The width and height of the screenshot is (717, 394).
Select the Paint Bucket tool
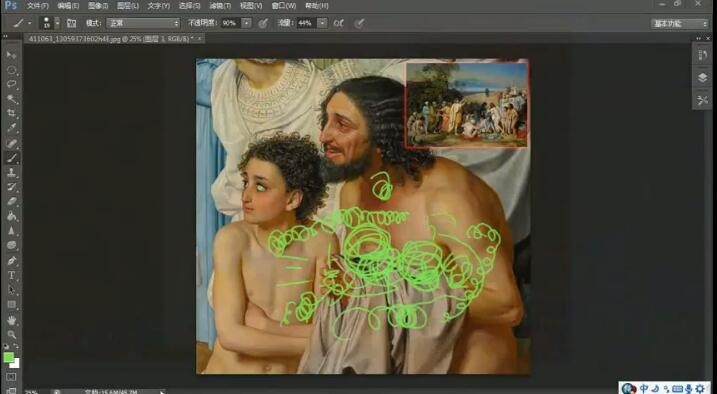tap(12, 216)
